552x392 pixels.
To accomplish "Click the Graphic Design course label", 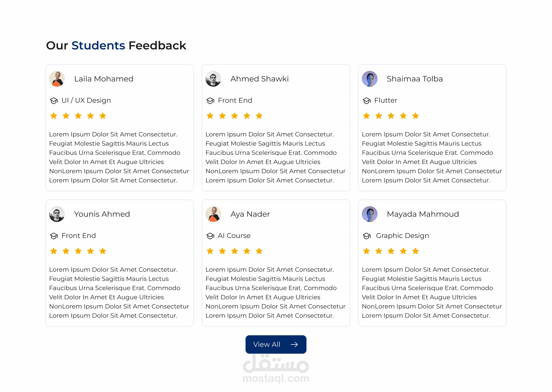I will point(402,236).
